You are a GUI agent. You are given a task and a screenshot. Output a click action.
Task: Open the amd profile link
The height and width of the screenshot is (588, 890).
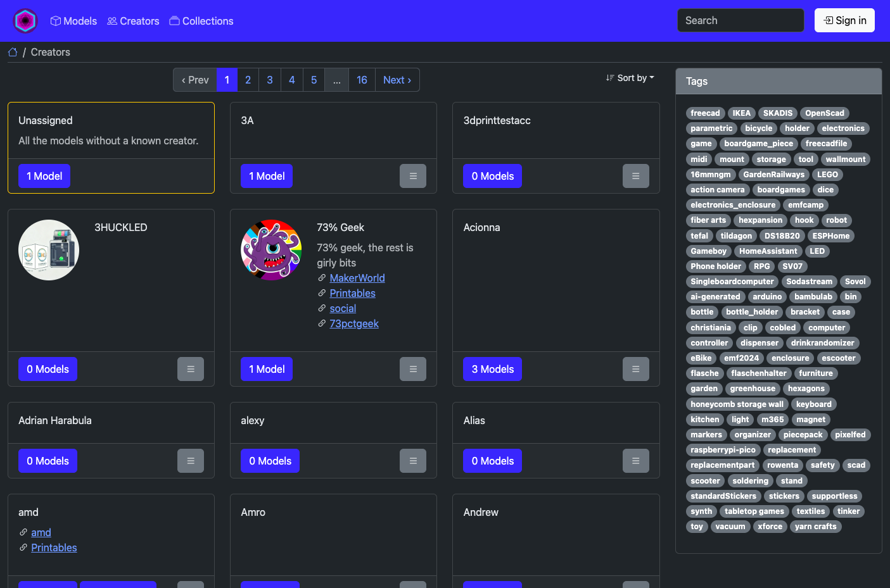pos(41,532)
